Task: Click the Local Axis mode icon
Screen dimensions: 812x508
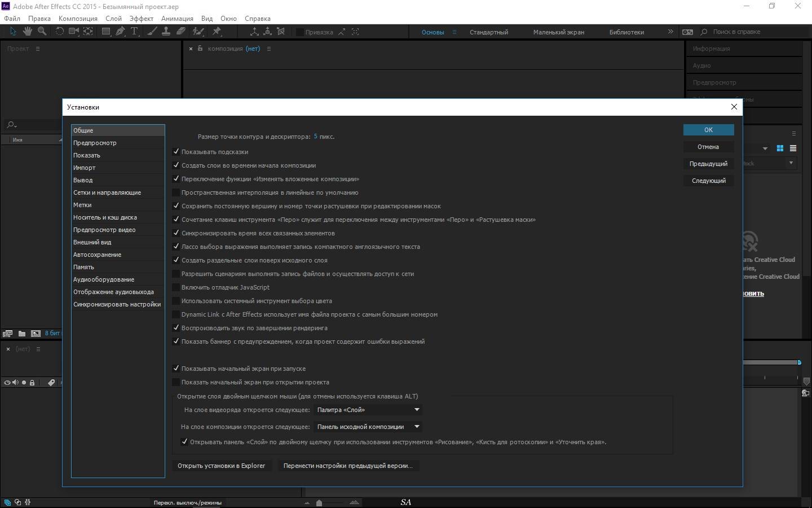Action: (x=254, y=32)
